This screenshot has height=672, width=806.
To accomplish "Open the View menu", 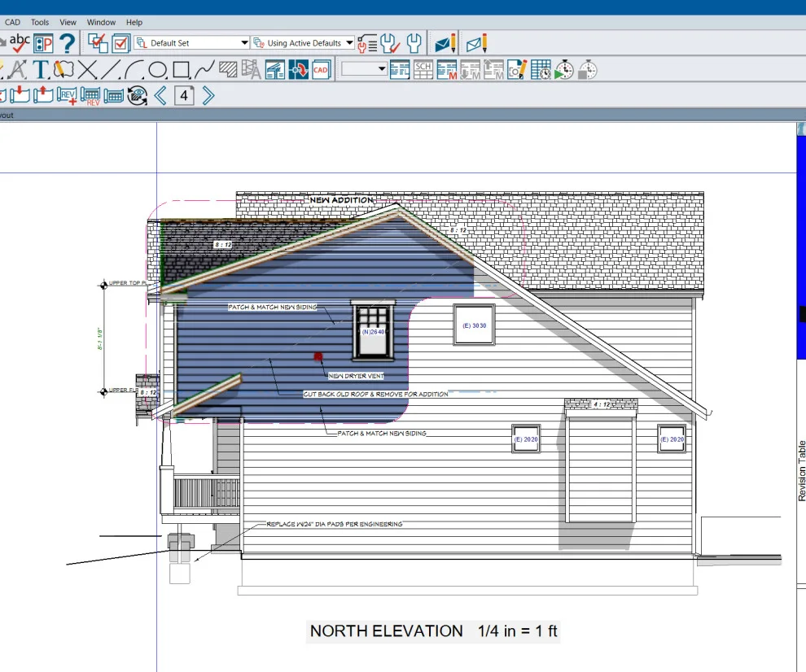I will coord(68,23).
